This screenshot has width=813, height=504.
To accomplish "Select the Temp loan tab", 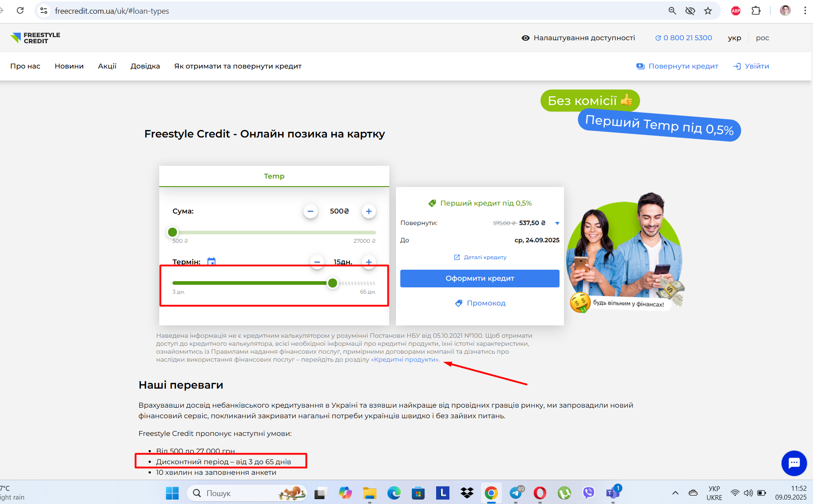I will coord(274,176).
